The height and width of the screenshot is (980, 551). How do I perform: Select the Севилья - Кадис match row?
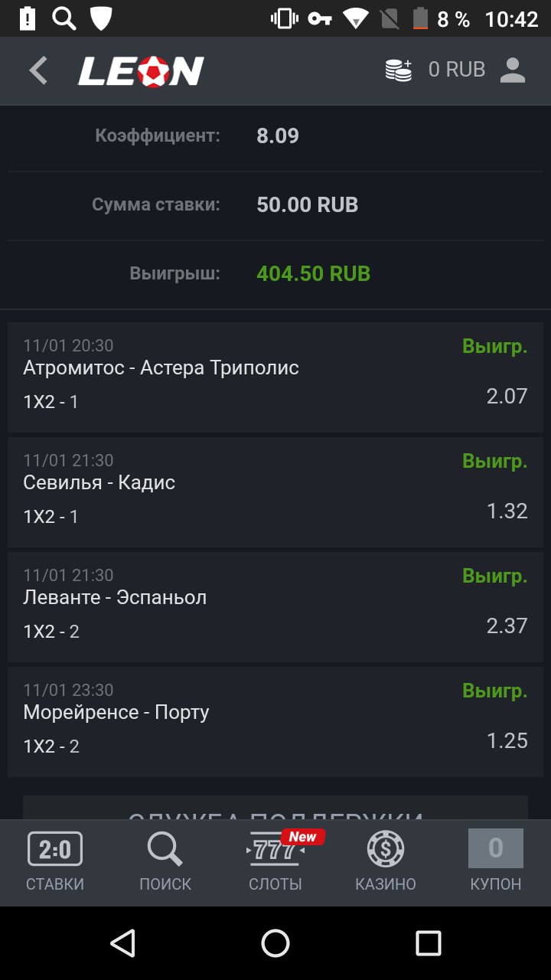(275, 492)
